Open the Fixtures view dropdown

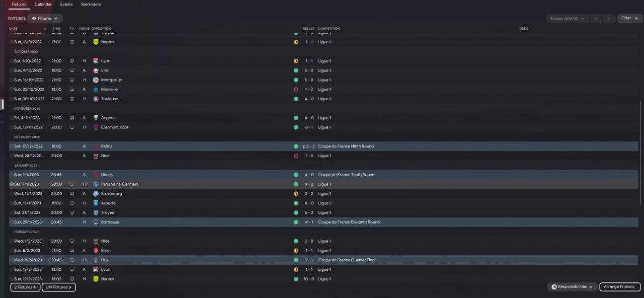coord(45,18)
